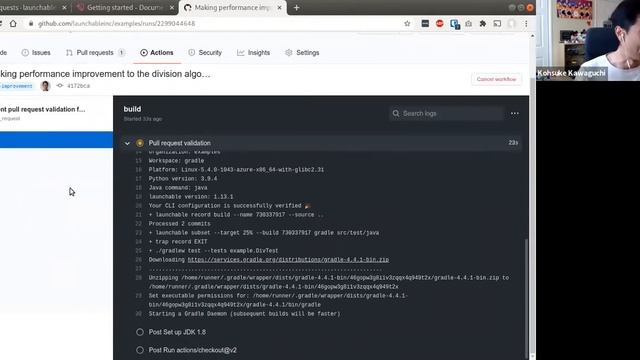Focus the Search logs field
The width and height of the screenshot is (640, 360).
coord(447,113)
